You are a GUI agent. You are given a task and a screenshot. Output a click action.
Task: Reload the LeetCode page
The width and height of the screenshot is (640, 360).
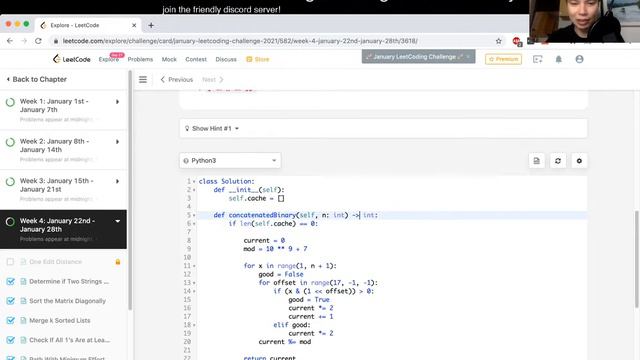(x=38, y=41)
